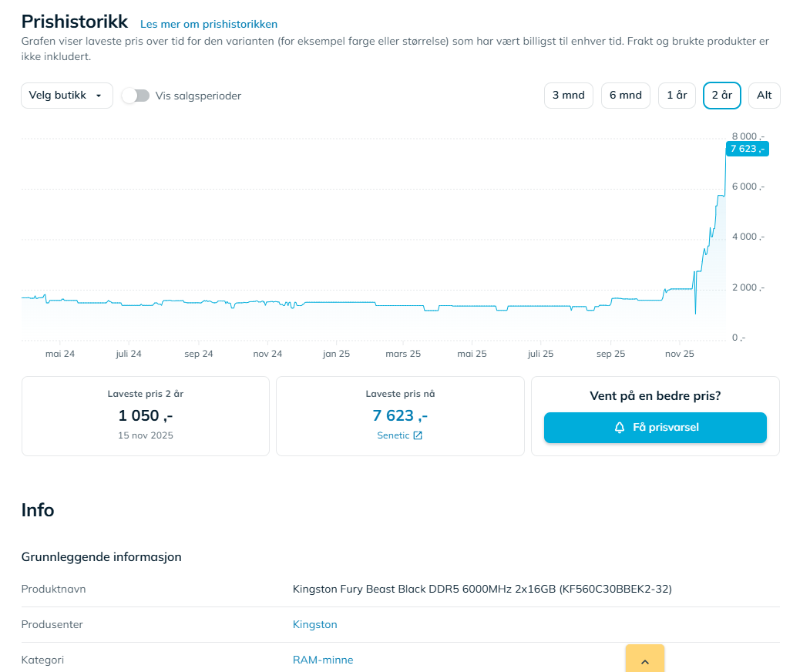Click the external link icon beside Senetic
810x672 pixels.
pos(418,435)
